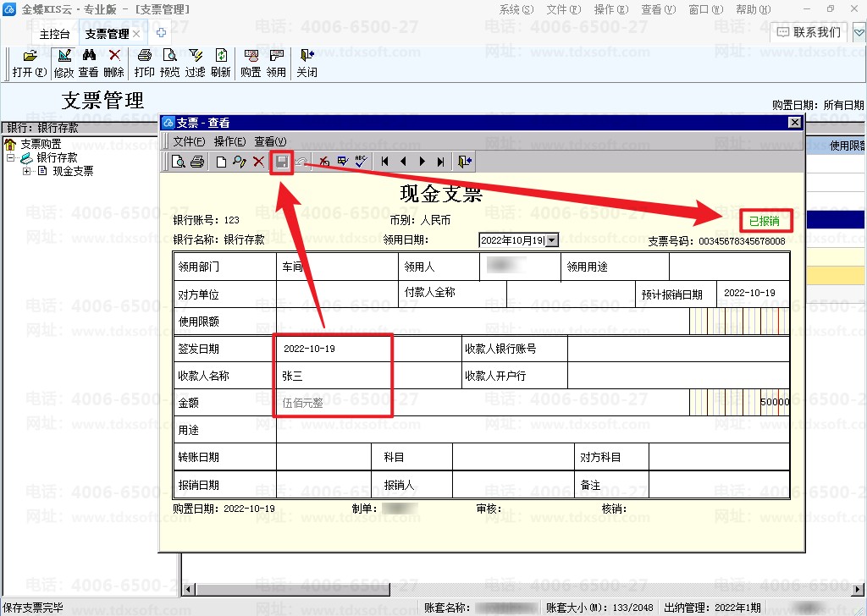Screen dimensions: 867x616
Task: Jump to first record icon
Action: pyautogui.click(x=385, y=162)
